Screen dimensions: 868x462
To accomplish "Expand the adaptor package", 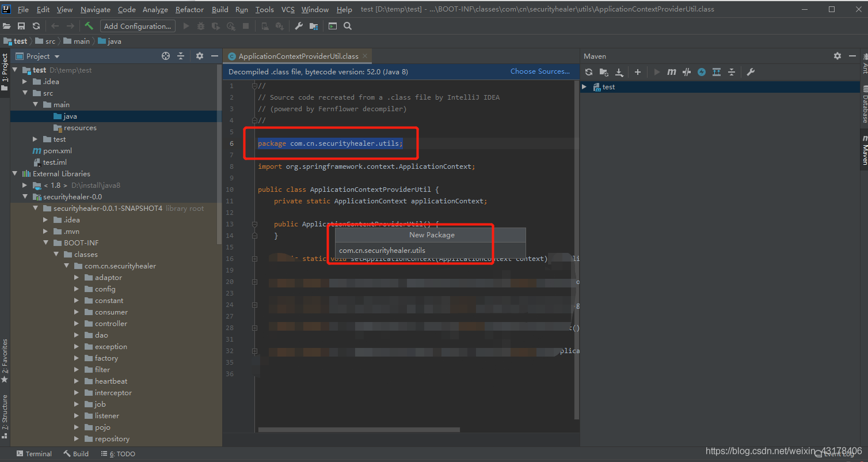I will click(77, 277).
